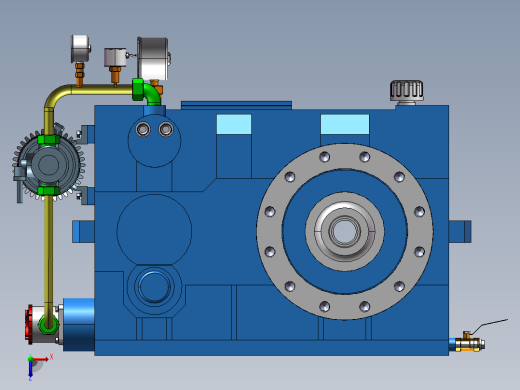The image size is (520, 390).
Task: Select the left side mounting lug
Action: point(83,231)
